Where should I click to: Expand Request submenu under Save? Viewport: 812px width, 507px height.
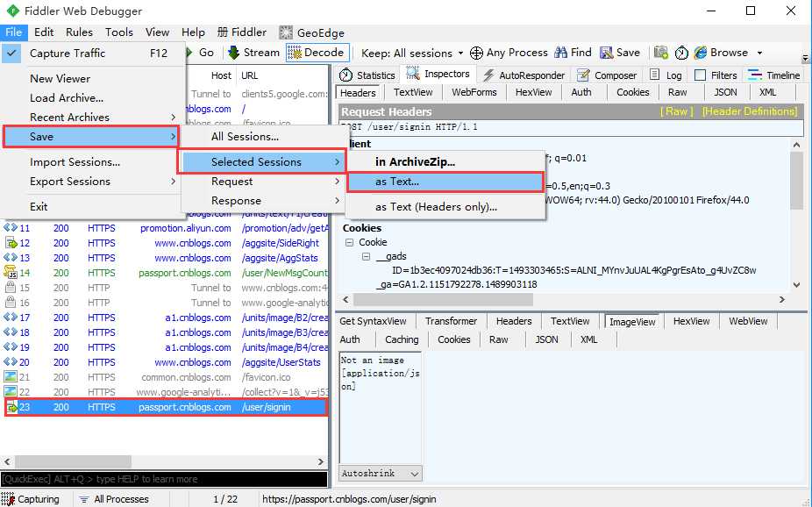(263, 182)
